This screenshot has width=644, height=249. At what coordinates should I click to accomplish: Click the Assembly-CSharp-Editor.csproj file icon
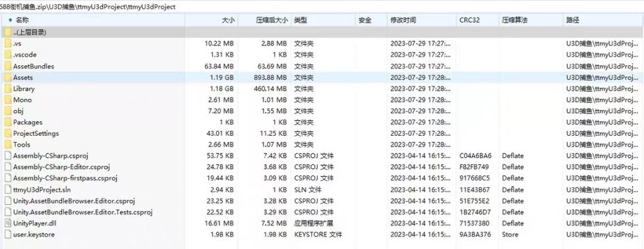(x=8, y=167)
